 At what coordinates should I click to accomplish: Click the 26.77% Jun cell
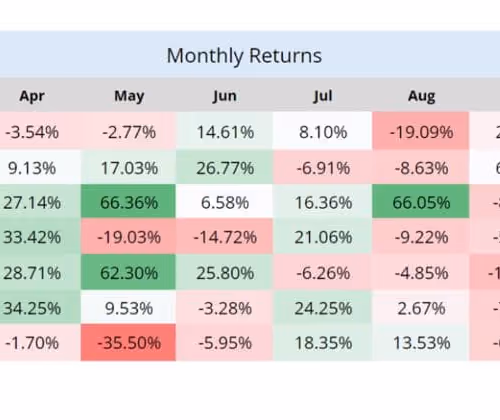(224, 167)
